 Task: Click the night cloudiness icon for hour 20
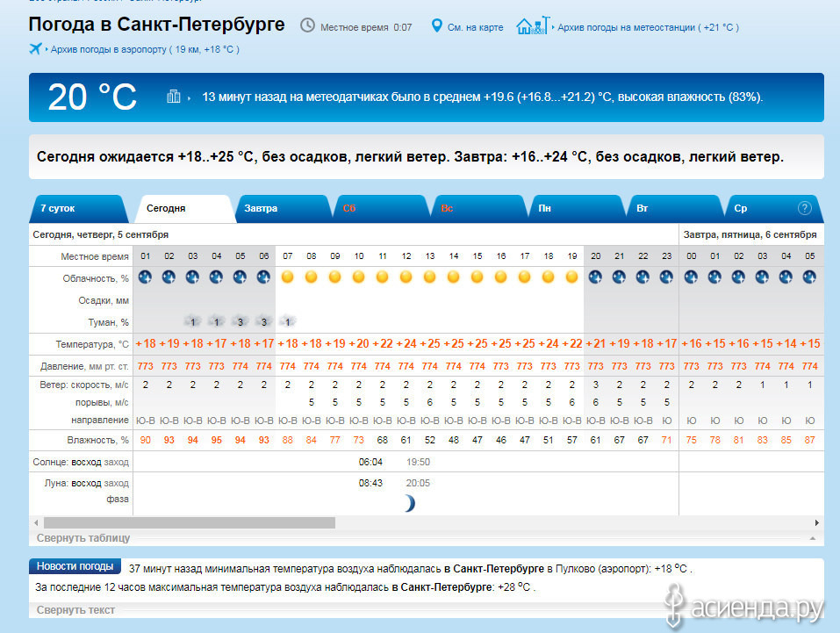(596, 277)
